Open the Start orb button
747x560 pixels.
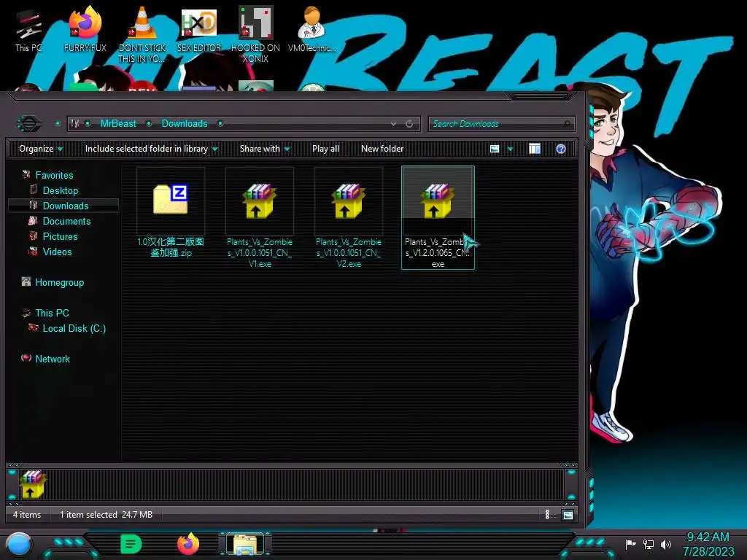(x=19, y=545)
